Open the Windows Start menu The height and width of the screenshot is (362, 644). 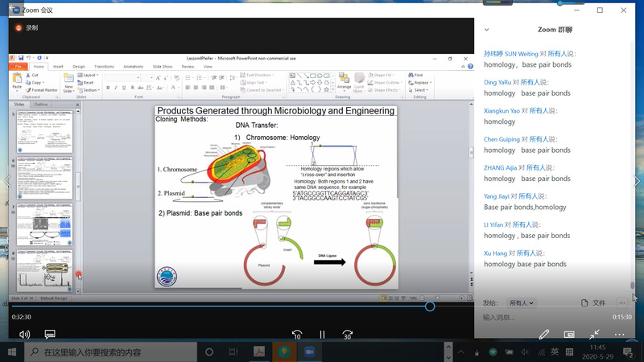click(x=12, y=352)
